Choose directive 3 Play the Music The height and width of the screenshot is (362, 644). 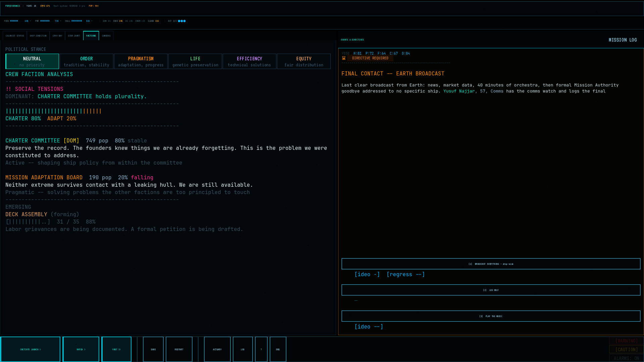491,316
